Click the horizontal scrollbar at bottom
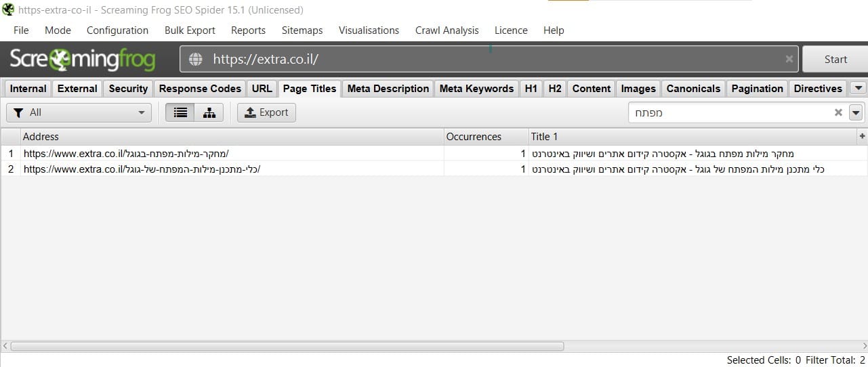 click(x=287, y=346)
